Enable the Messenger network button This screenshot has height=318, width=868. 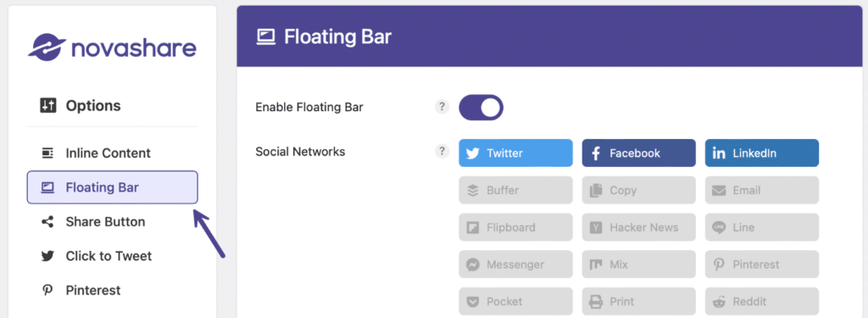pos(515,265)
